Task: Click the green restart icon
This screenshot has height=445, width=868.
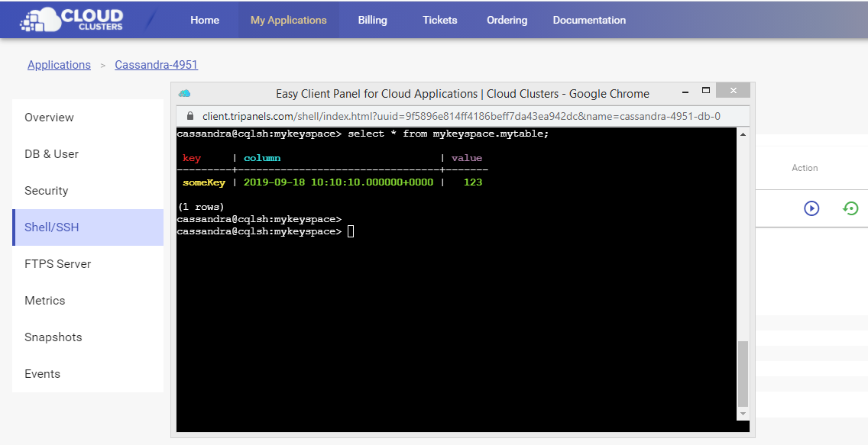Action: point(850,208)
